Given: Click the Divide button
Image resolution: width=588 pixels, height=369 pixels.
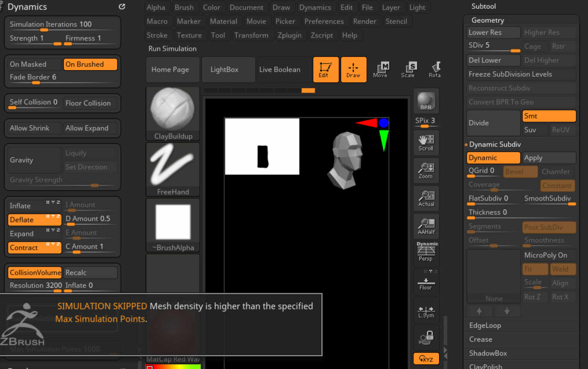Looking at the screenshot, I should [x=493, y=123].
